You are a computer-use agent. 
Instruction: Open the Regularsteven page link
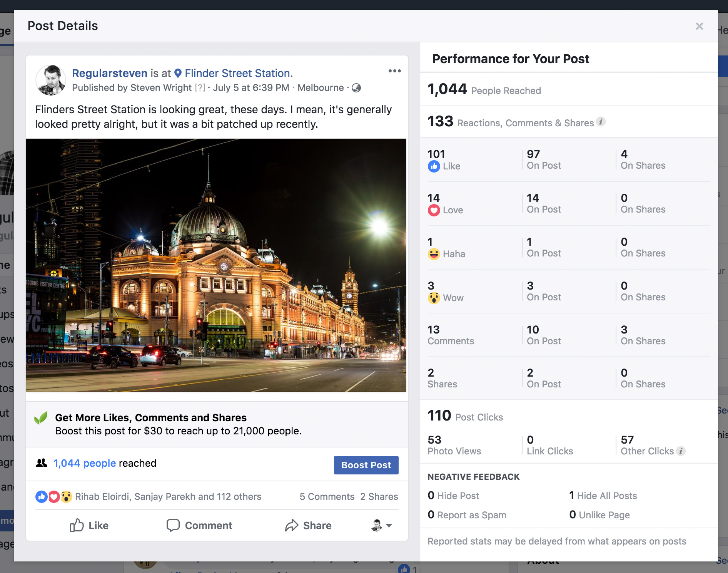click(110, 73)
